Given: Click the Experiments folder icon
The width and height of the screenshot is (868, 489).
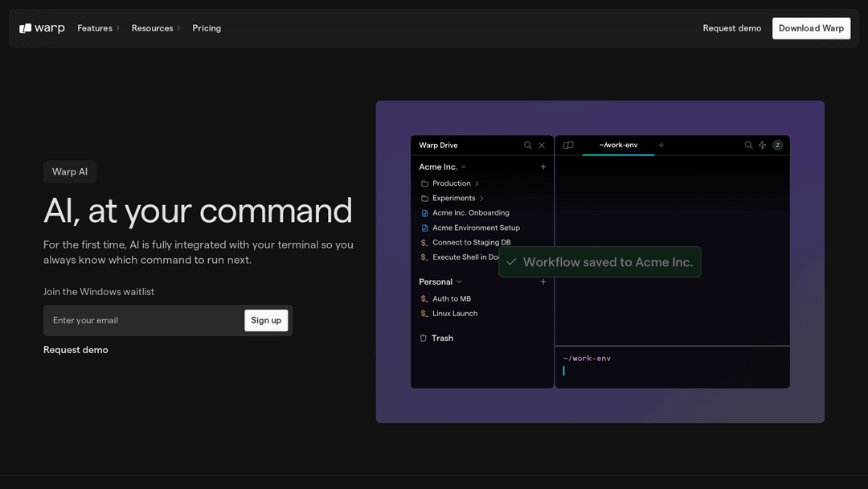Looking at the screenshot, I should coord(424,199).
